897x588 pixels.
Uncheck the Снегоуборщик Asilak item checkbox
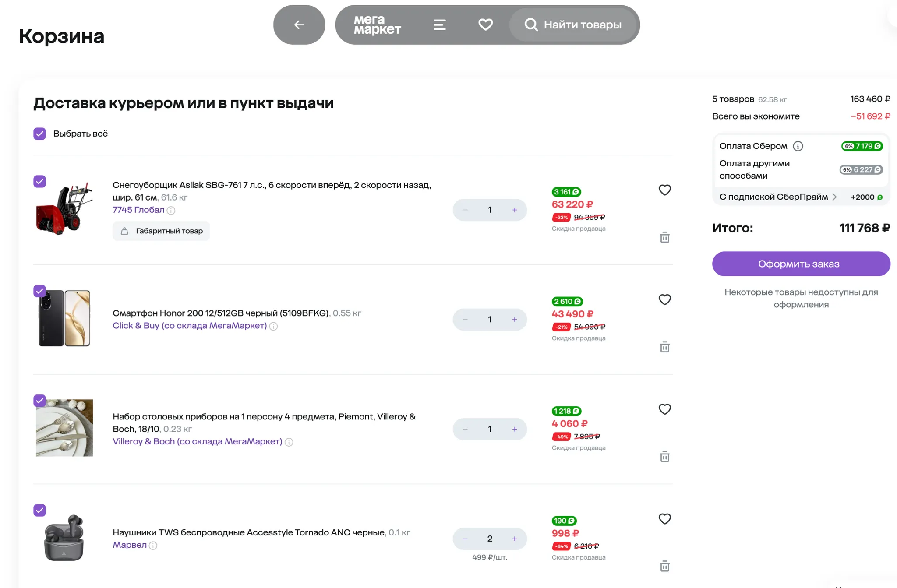click(x=40, y=181)
